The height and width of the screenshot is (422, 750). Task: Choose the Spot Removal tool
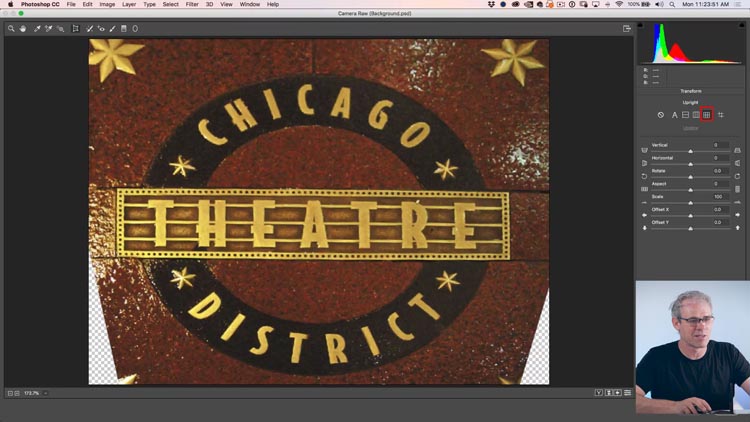[89, 29]
